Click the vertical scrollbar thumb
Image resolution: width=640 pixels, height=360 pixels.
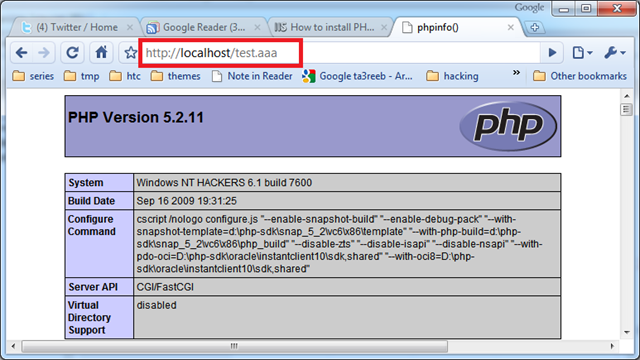627,109
